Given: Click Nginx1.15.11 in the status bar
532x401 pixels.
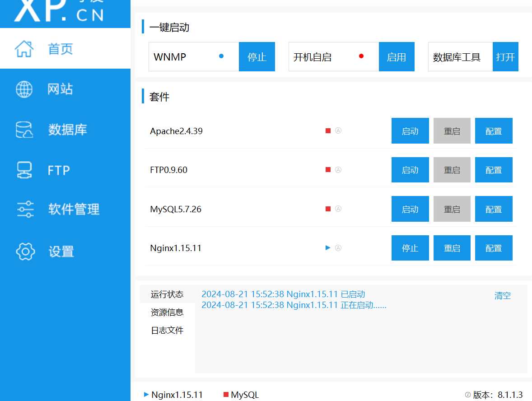Looking at the screenshot, I should pos(177,395).
